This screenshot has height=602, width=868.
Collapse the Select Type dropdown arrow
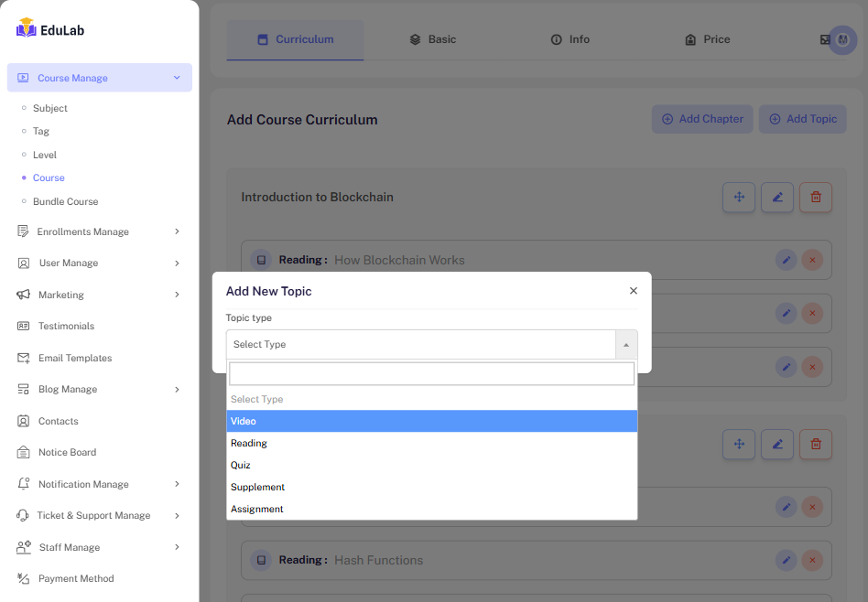tap(626, 345)
